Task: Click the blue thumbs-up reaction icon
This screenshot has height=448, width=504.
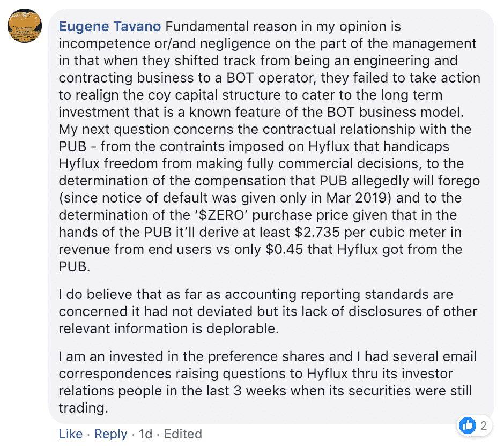Action: 468,425
